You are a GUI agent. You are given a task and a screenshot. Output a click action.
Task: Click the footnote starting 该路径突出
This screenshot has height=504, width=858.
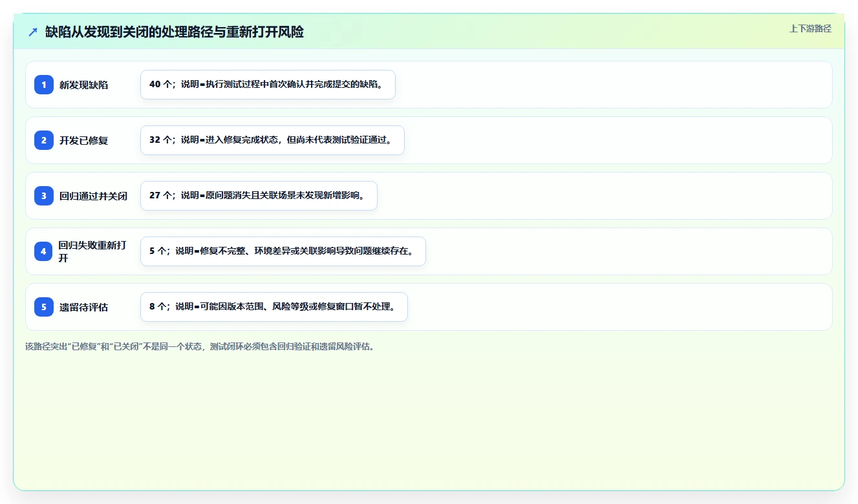(200, 346)
